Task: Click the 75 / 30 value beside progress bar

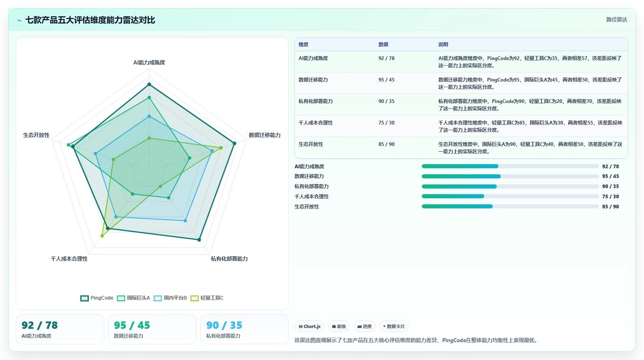Action: (610, 197)
